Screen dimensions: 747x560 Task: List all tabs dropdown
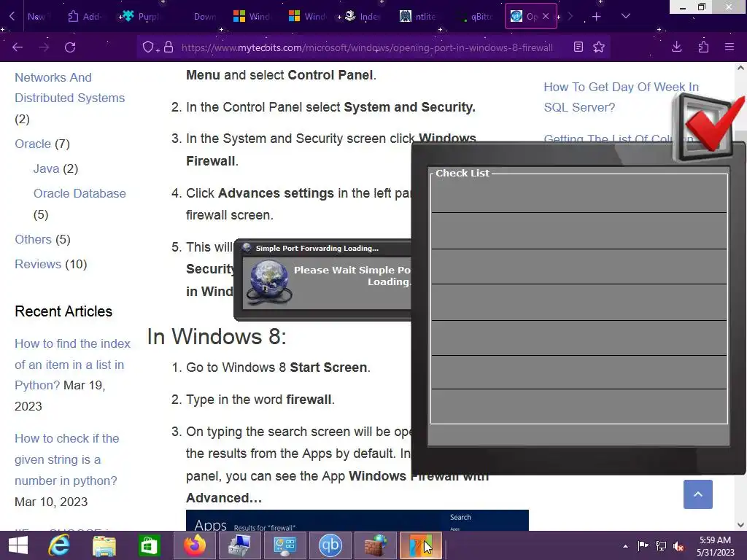coord(626,16)
